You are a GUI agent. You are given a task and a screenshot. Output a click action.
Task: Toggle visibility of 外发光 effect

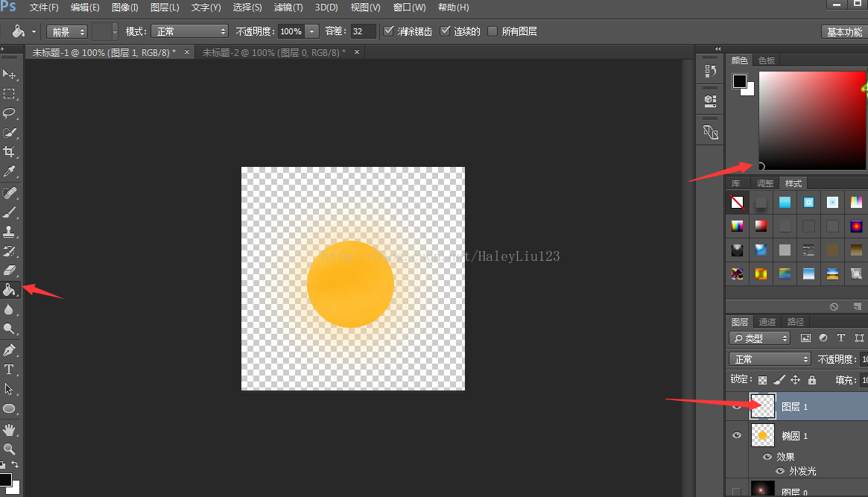point(780,471)
